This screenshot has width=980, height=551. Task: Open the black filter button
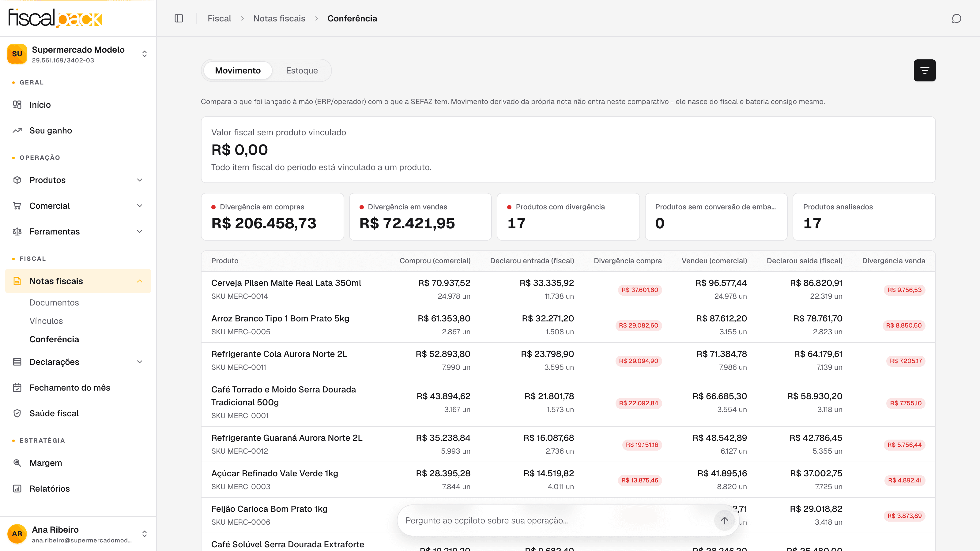(x=925, y=70)
